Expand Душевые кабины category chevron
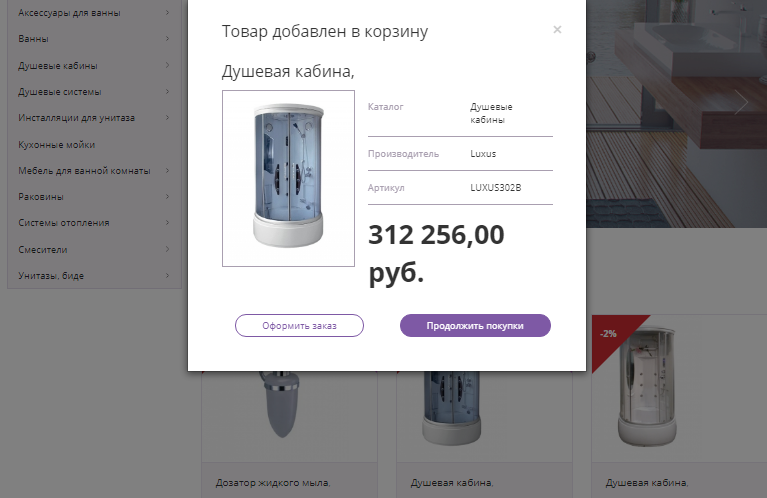This screenshot has width=767, height=498. [x=167, y=66]
